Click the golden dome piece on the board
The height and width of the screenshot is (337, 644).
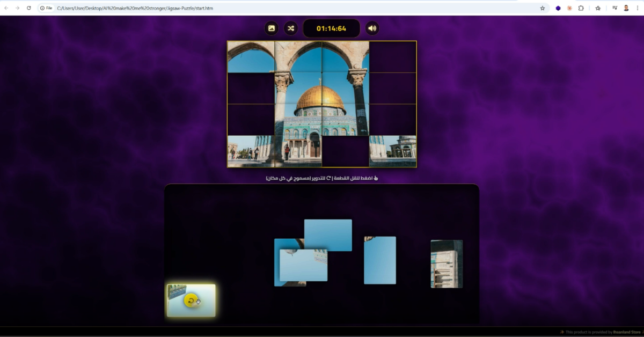321,104
